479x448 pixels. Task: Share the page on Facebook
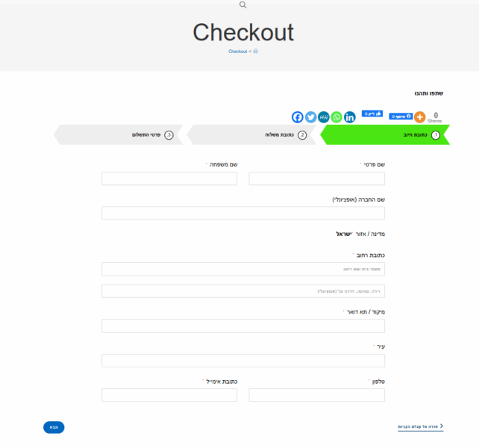[297, 117]
